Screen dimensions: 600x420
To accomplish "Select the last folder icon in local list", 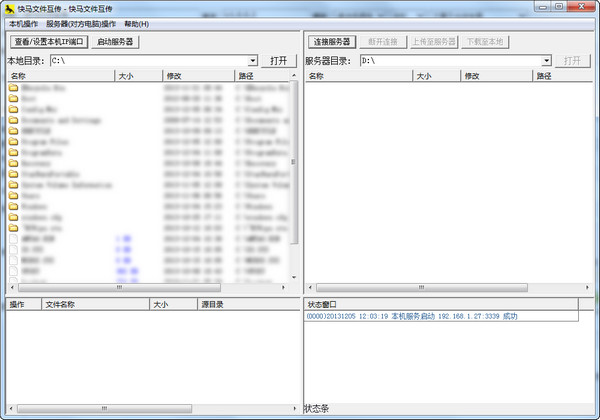I will [13, 228].
